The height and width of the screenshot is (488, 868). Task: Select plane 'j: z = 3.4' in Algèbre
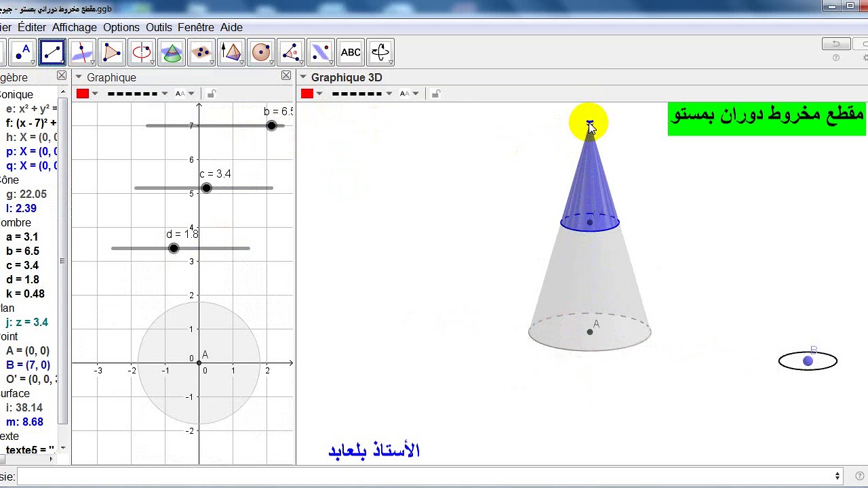tap(27, 322)
